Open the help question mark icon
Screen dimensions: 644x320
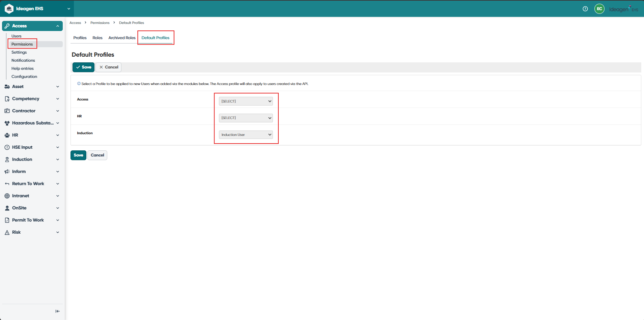pyautogui.click(x=585, y=9)
